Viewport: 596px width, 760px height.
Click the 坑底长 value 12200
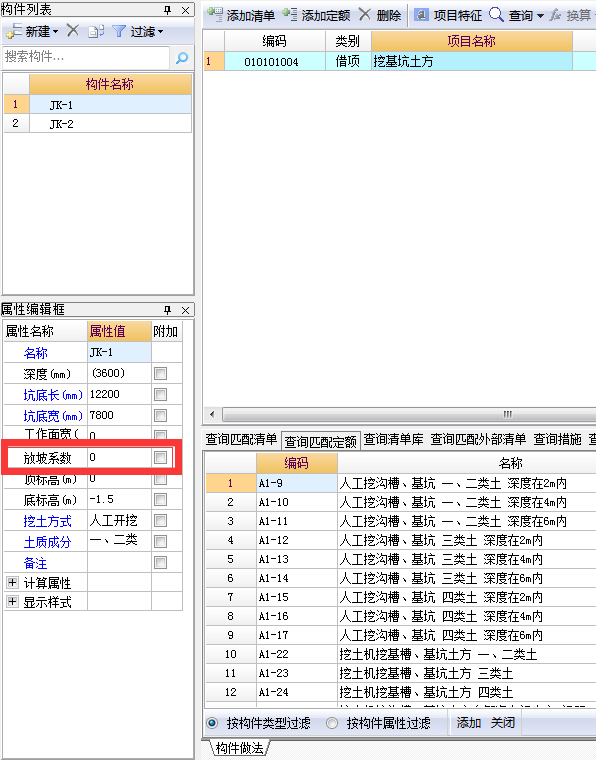pyautogui.click(x=119, y=394)
